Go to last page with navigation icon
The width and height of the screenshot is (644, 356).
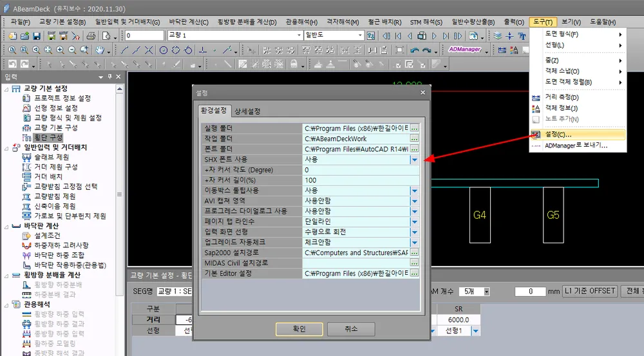coord(446,35)
